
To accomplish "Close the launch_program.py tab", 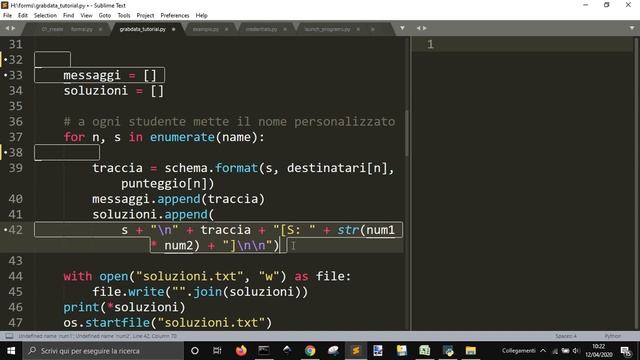I will click(358, 29).
